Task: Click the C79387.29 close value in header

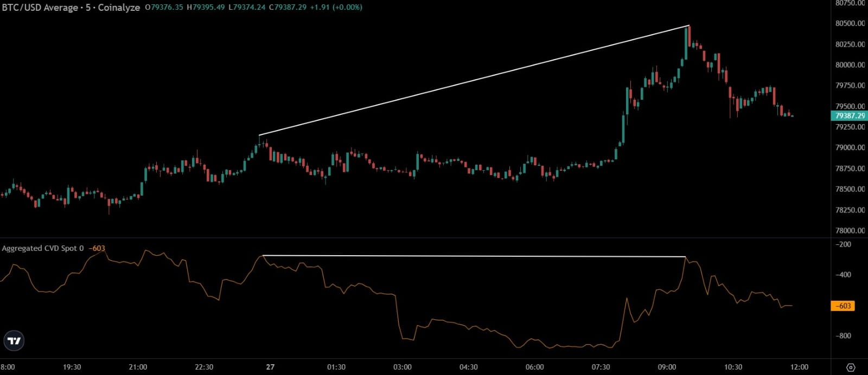Action: [288, 8]
